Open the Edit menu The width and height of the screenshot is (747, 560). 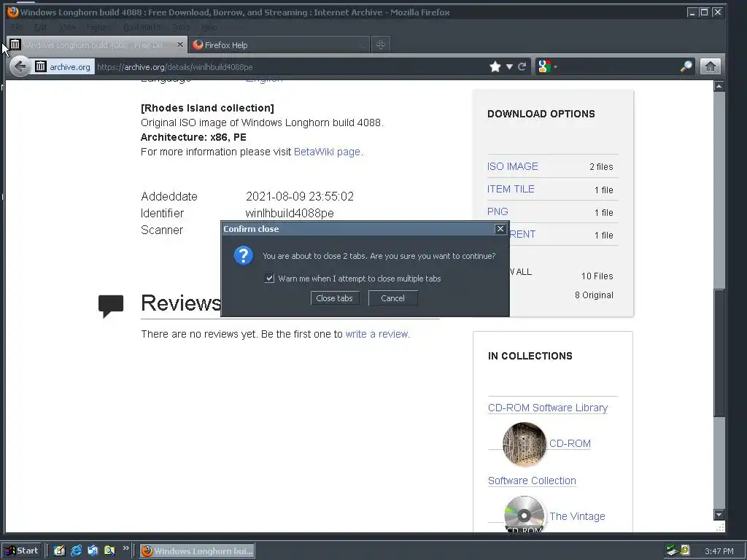pyautogui.click(x=41, y=27)
